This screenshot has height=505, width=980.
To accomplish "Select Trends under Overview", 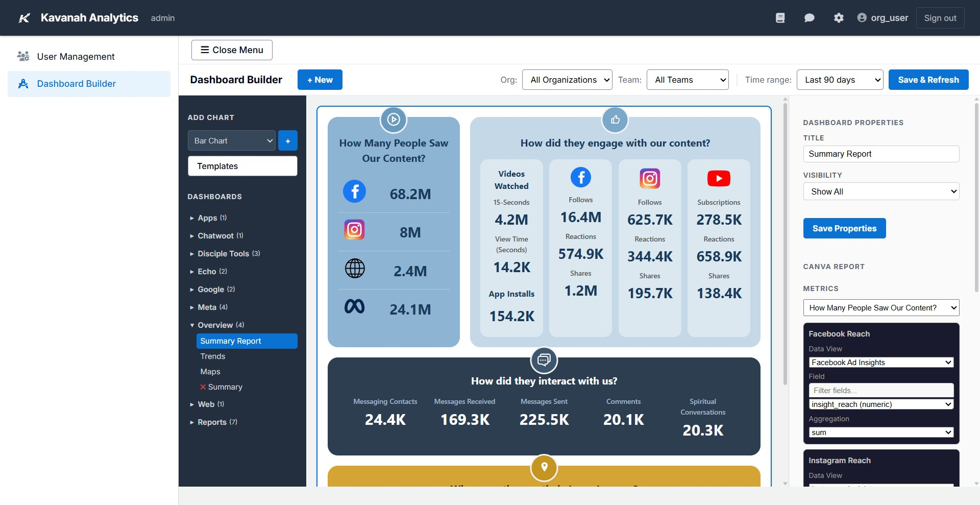I will pyautogui.click(x=213, y=356).
